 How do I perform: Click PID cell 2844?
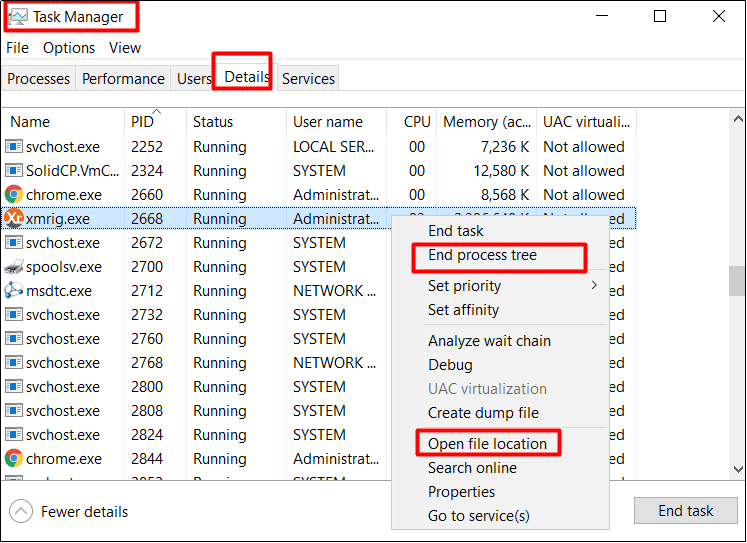point(147,459)
